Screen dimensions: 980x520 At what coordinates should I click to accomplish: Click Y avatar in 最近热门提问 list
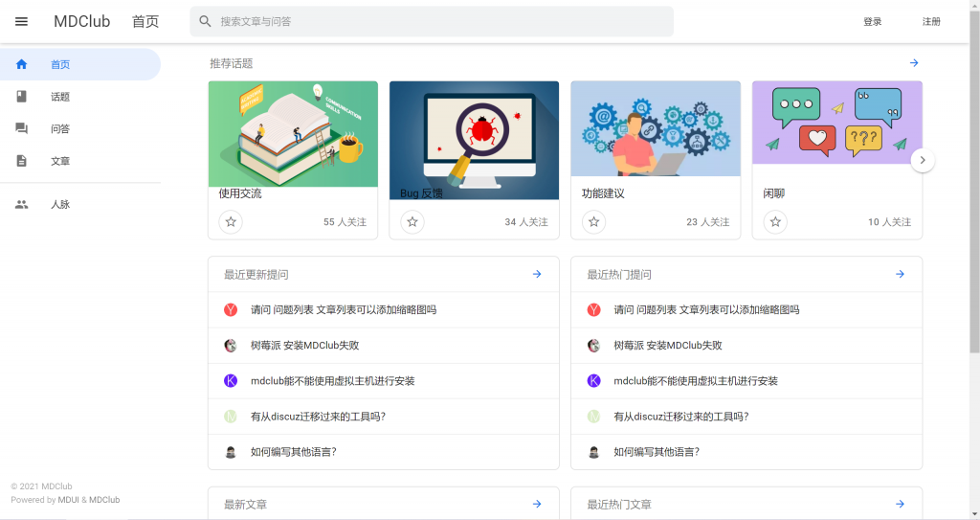tap(593, 309)
